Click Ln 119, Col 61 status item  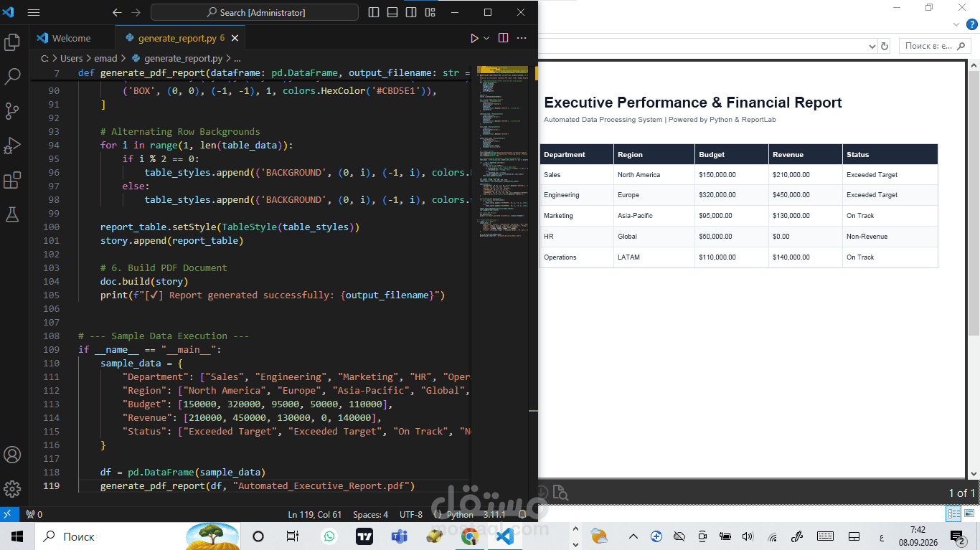[314, 514]
